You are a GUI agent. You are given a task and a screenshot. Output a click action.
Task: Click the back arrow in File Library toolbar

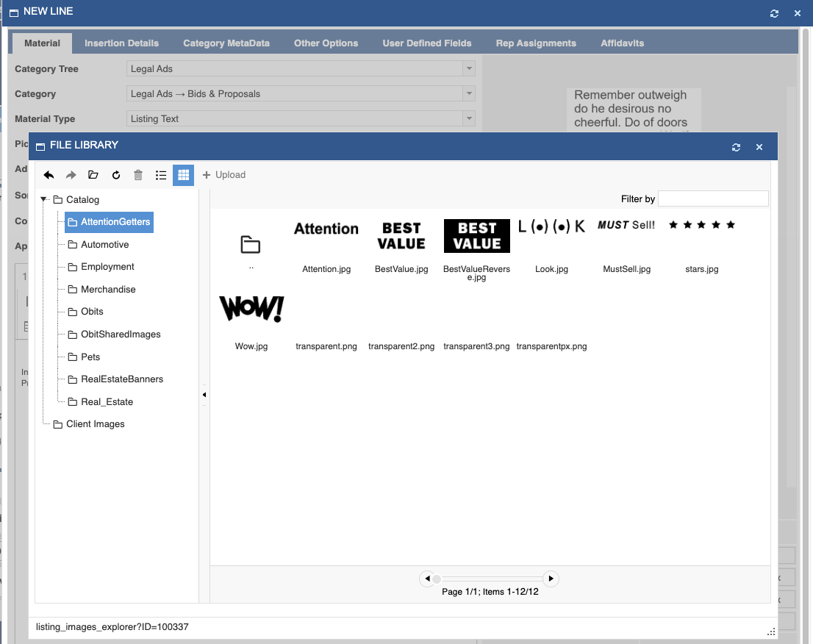coord(49,175)
